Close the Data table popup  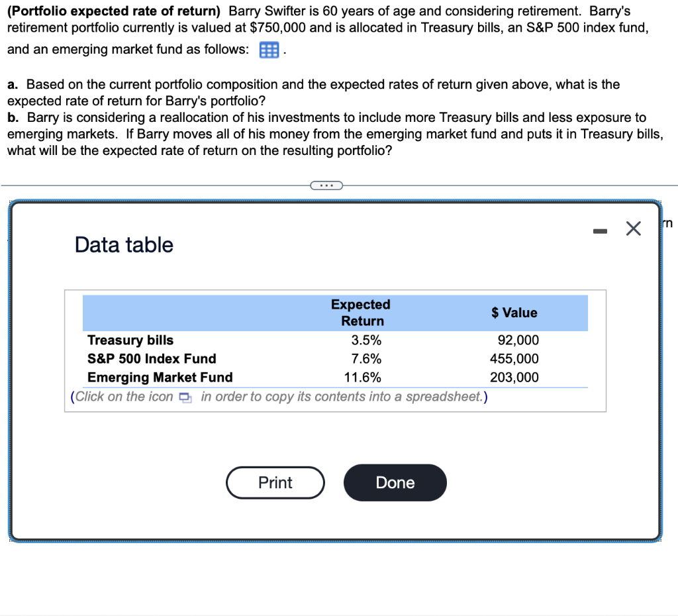(633, 228)
